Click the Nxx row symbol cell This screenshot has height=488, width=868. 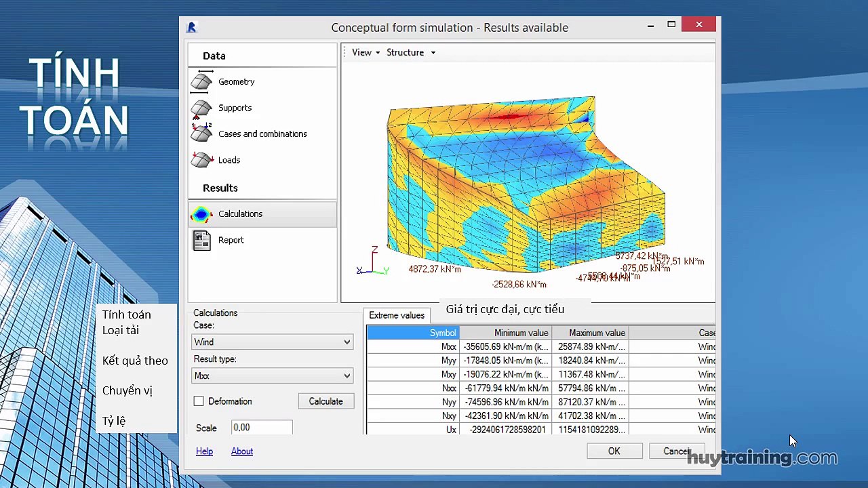(x=414, y=388)
